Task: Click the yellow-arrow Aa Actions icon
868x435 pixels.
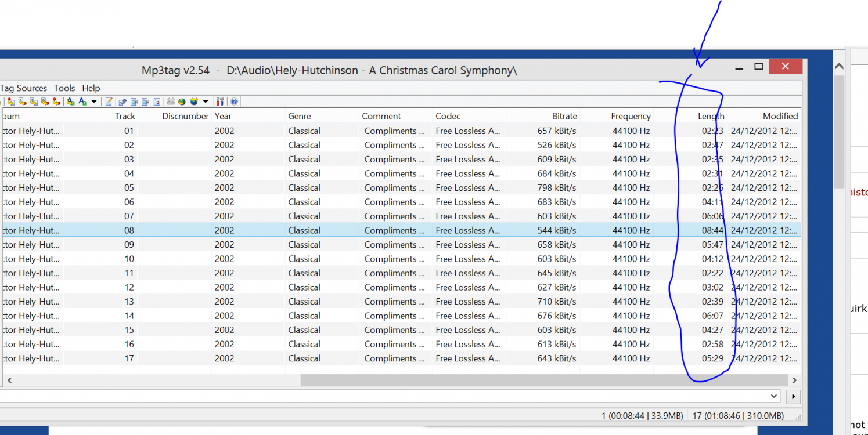Action: pos(70,101)
